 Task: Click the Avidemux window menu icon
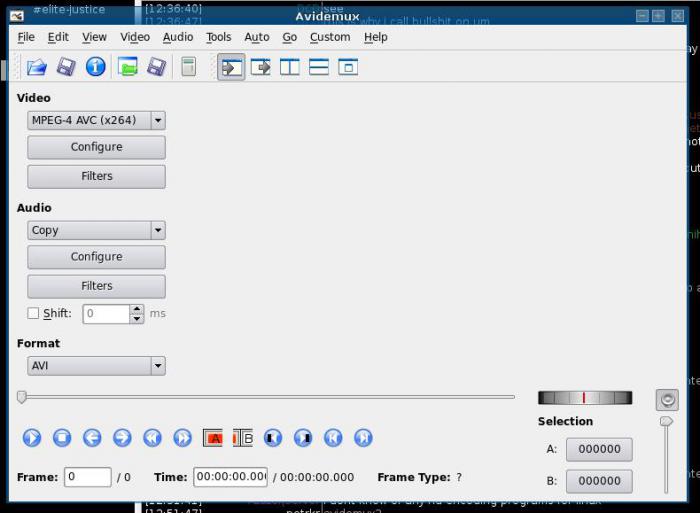[x=17, y=17]
